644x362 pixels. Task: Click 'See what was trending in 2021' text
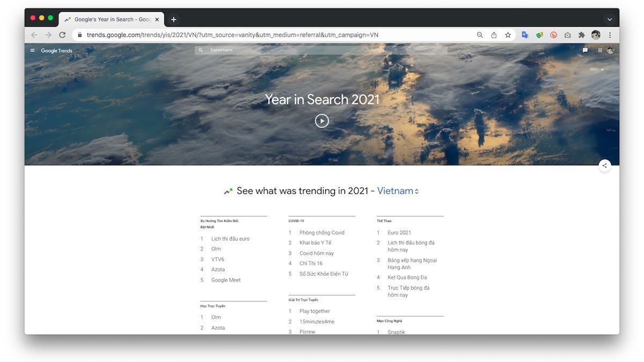[303, 191]
